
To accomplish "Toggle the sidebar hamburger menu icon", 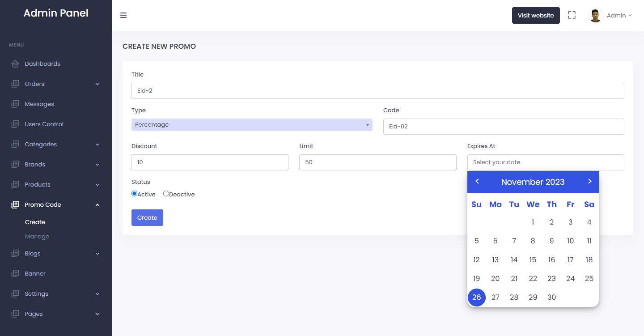I will tap(123, 15).
